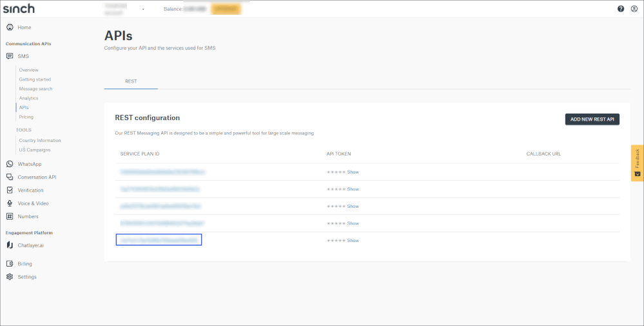Click the Settings label
This screenshot has height=326, width=644.
point(27,277)
